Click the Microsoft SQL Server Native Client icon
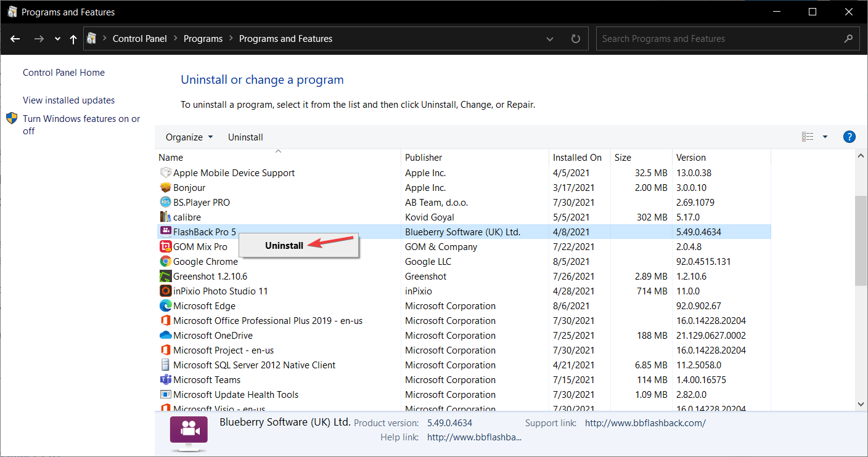 (165, 365)
